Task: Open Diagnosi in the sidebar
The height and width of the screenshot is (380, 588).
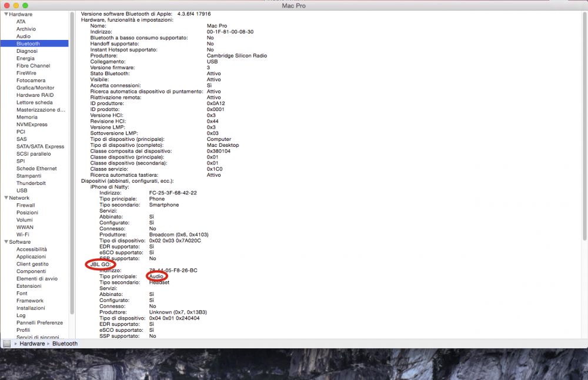Action: tap(26, 51)
